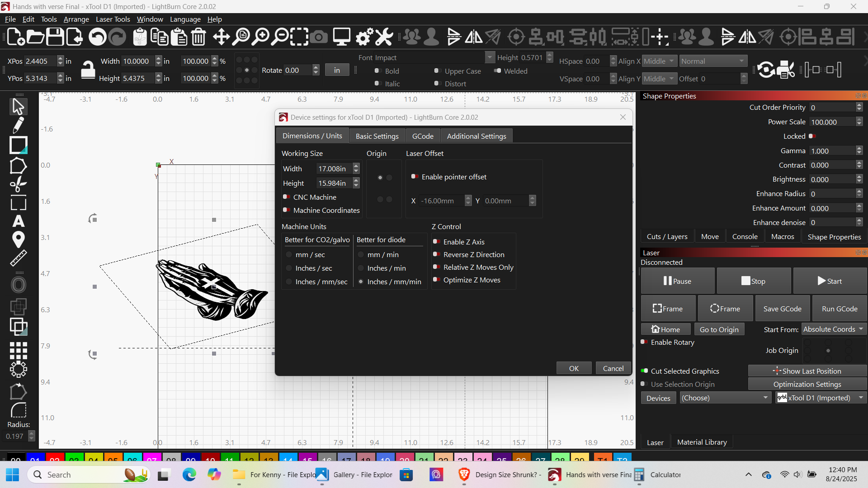This screenshot has height=488, width=868.
Task: Switch to the Basic Settings tab
Action: 377,136
